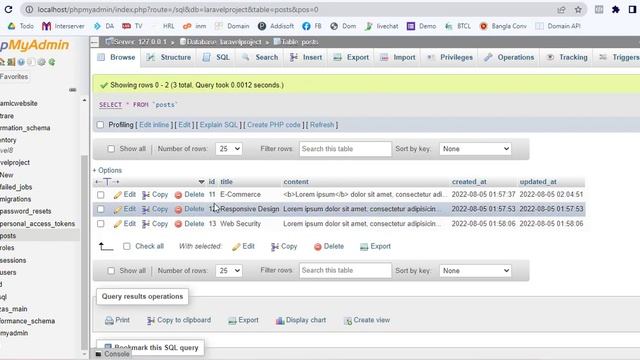Expand the Options link above the table
Screen dimensions: 640x360
pos(107,170)
